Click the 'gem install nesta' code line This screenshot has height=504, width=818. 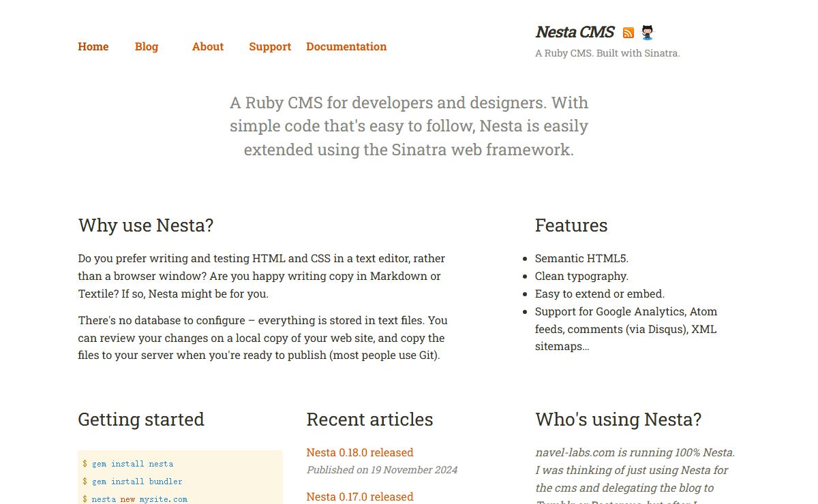(132, 464)
